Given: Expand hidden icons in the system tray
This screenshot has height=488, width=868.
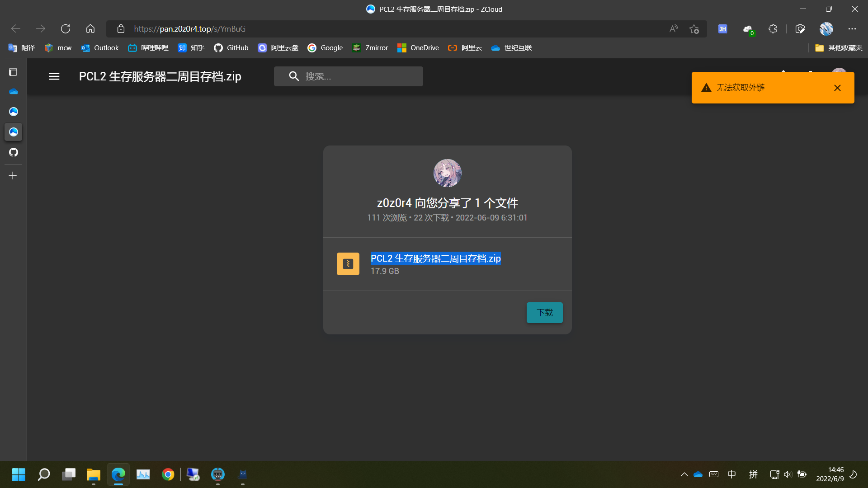Looking at the screenshot, I should click(x=684, y=474).
